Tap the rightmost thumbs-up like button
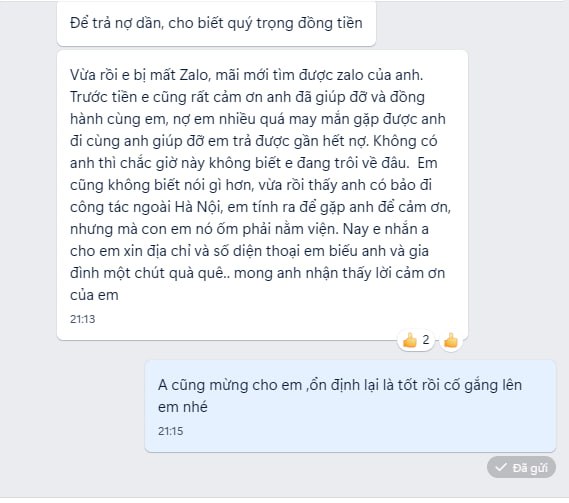The height and width of the screenshot is (503, 569). (451, 340)
